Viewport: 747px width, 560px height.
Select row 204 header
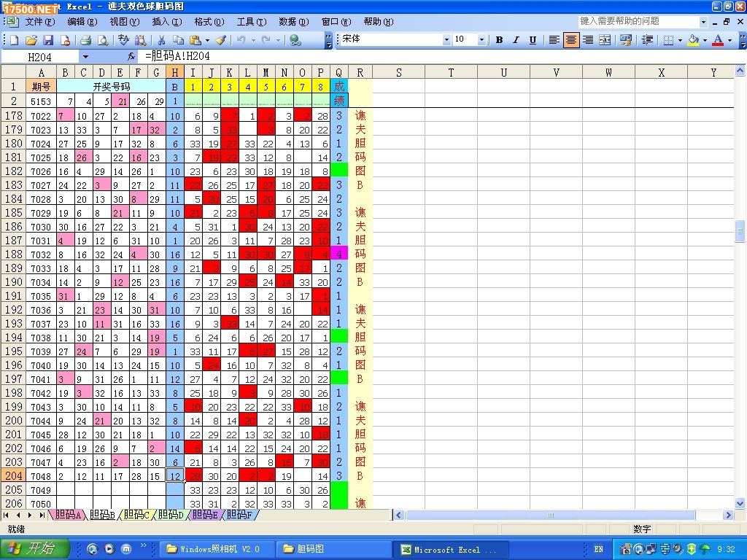13,475
